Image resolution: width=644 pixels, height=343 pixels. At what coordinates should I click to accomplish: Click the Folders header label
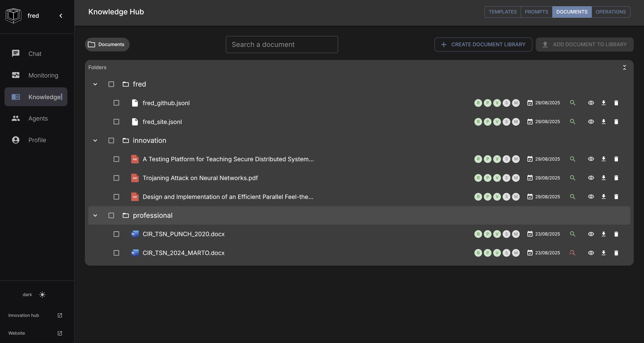coord(97,67)
